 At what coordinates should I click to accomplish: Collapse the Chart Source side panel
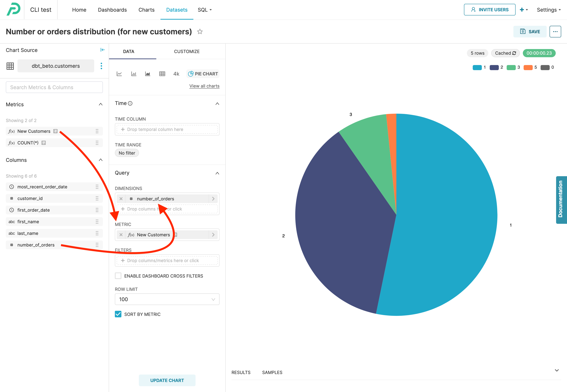(x=102, y=50)
